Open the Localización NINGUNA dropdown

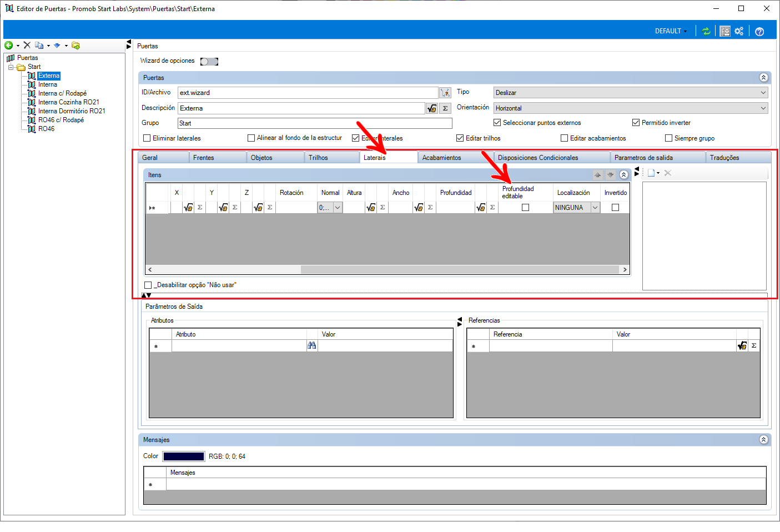(x=577, y=208)
